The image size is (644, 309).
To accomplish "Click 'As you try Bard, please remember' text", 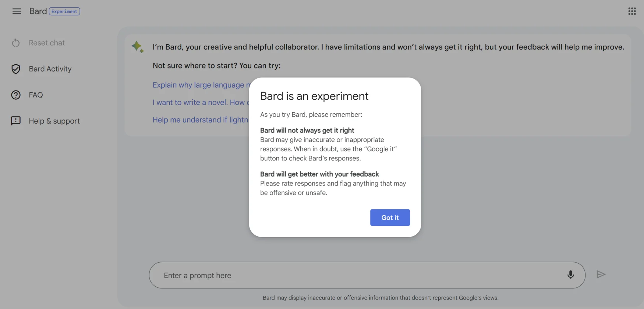I will [311, 114].
